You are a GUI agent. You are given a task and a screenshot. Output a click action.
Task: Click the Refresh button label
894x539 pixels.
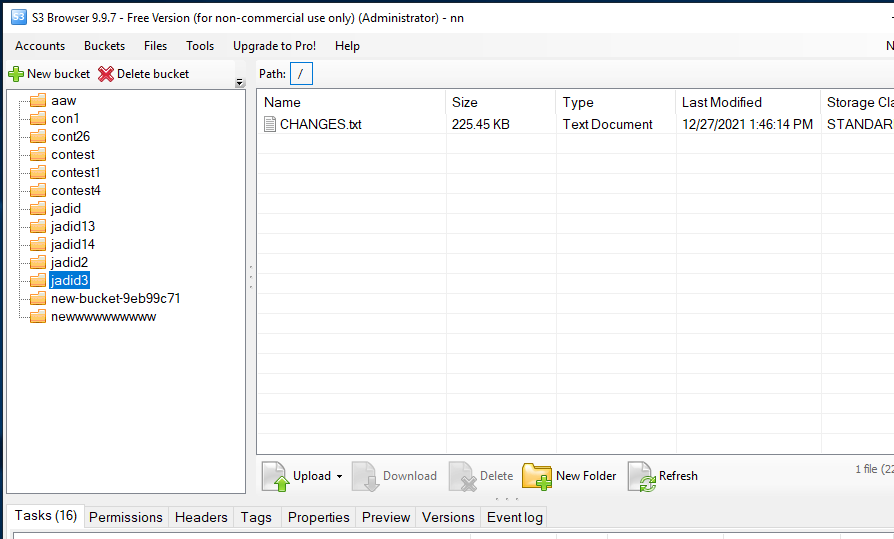click(x=678, y=476)
